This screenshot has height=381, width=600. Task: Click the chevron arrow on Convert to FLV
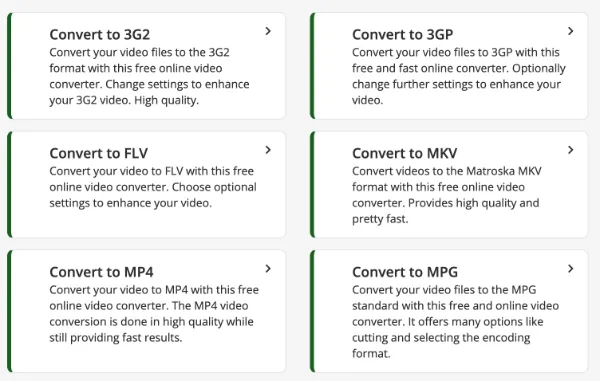pyautogui.click(x=268, y=150)
